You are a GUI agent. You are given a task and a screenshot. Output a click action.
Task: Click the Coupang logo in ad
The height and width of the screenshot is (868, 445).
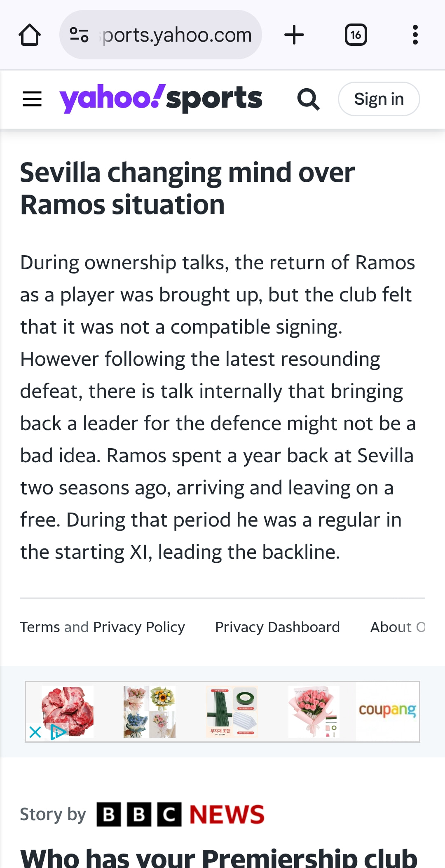387,710
